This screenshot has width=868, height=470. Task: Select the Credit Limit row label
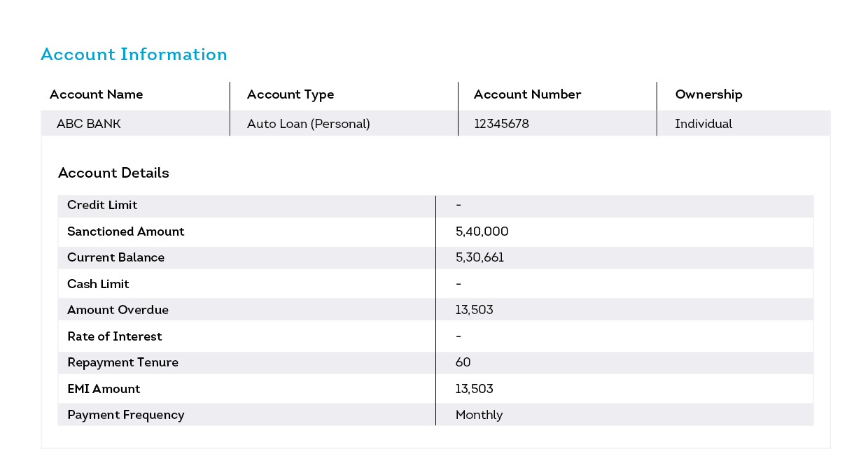click(102, 205)
